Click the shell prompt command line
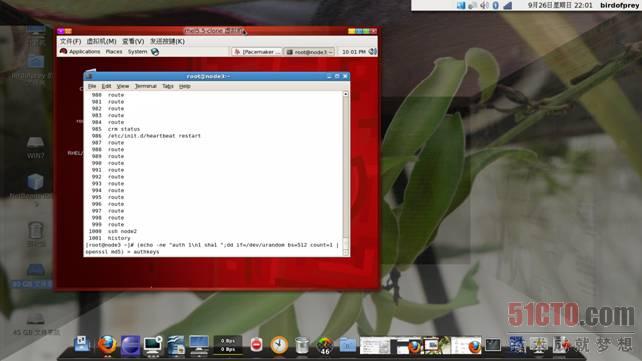Screen dimensions: 642x361 click(212, 248)
